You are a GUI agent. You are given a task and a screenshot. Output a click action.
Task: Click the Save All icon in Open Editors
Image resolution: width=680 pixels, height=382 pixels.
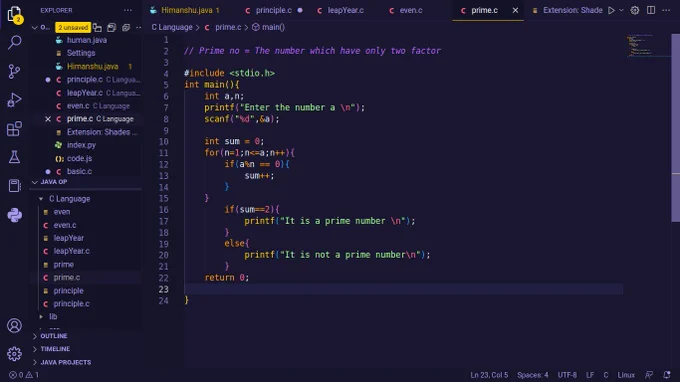[111, 27]
